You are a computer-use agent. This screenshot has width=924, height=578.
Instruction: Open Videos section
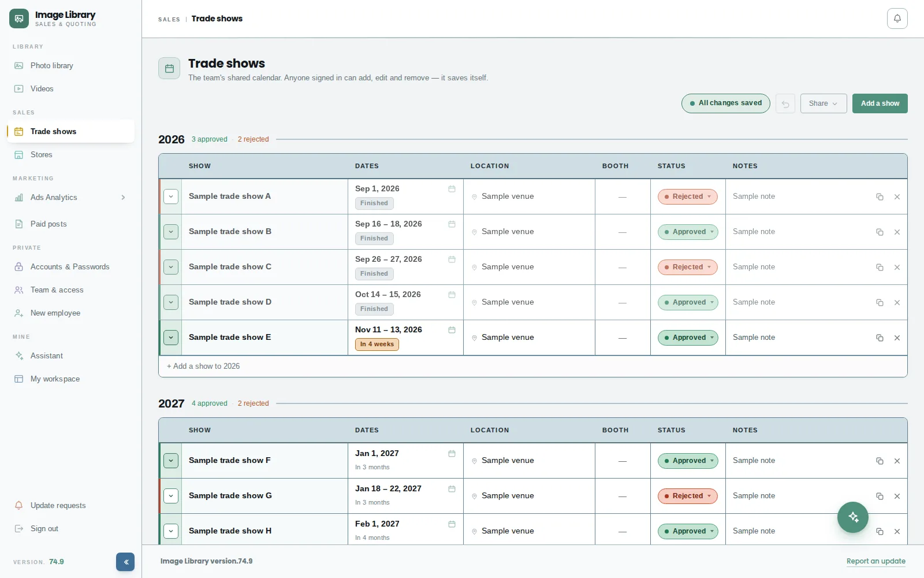(70, 88)
